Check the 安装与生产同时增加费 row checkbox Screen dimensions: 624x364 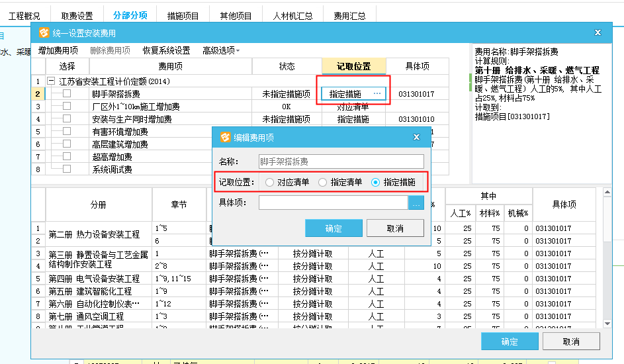coord(67,119)
